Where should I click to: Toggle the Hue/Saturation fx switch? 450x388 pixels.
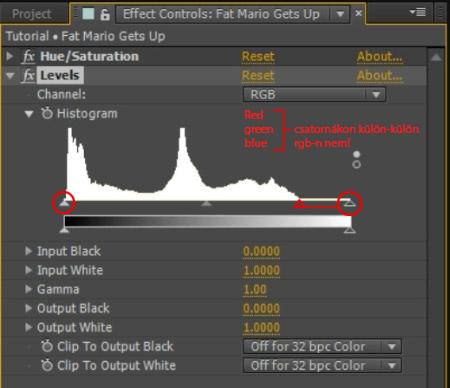[x=28, y=56]
